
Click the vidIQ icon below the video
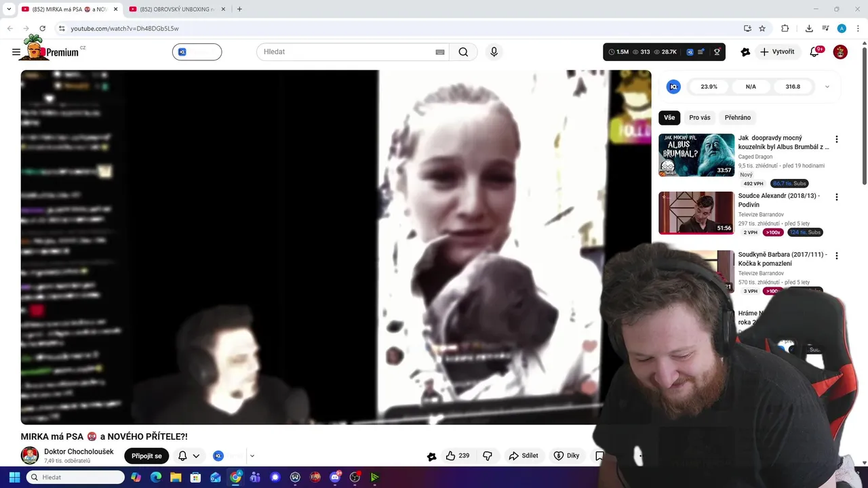[x=218, y=456]
